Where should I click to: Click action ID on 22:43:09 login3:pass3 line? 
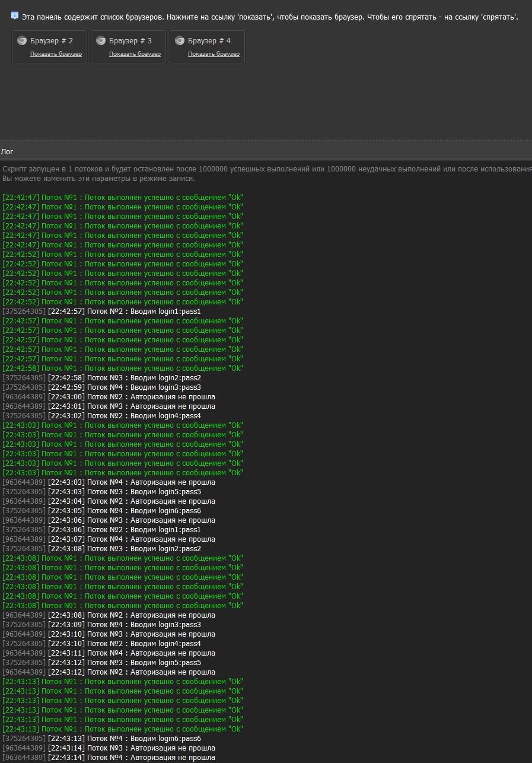24,625
